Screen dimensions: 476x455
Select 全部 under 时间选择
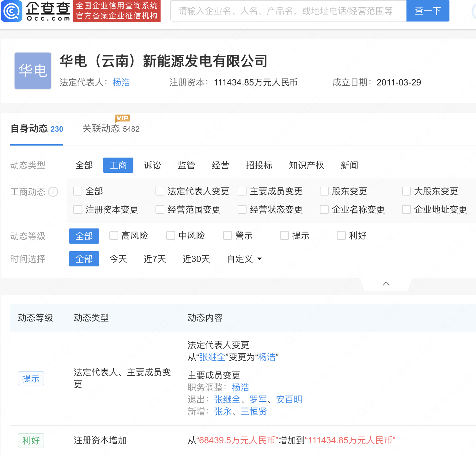point(84,259)
